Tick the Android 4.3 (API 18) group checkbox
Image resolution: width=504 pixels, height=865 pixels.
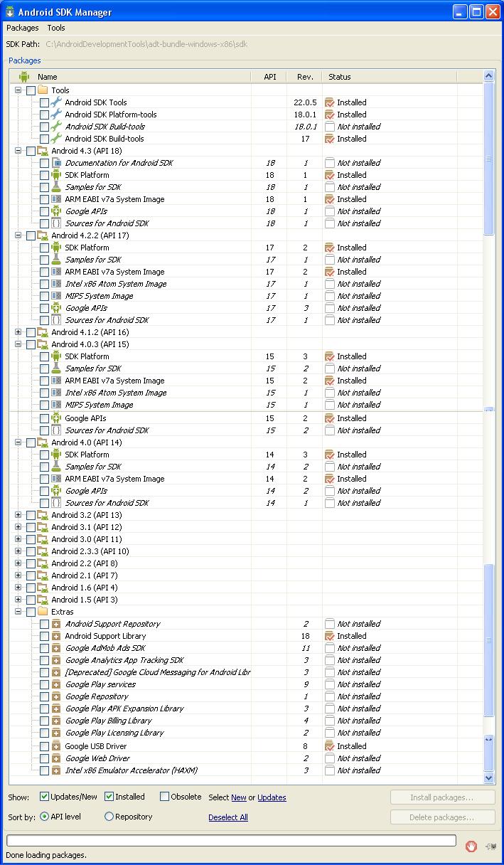tap(31, 152)
